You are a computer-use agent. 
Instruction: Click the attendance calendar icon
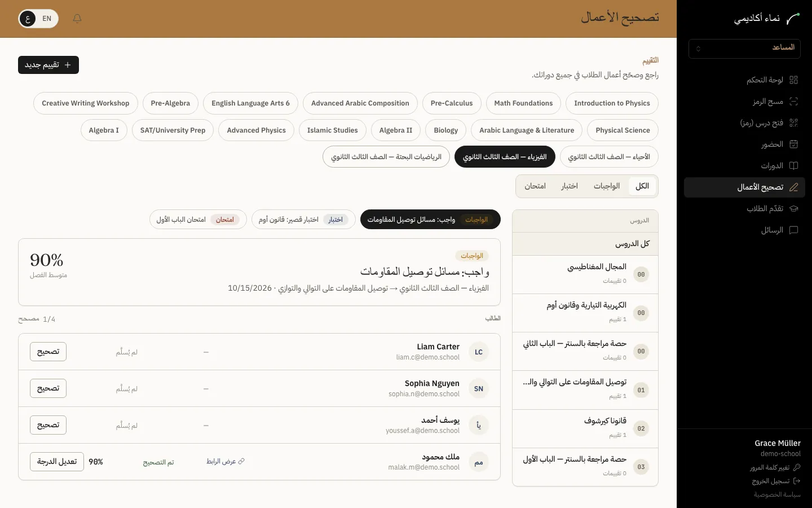click(x=793, y=144)
